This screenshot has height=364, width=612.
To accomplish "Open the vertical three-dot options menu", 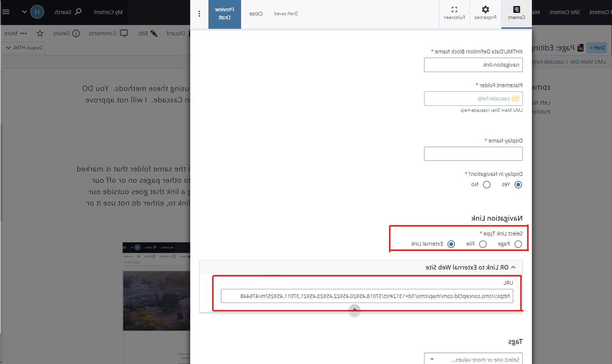I will (x=199, y=14).
